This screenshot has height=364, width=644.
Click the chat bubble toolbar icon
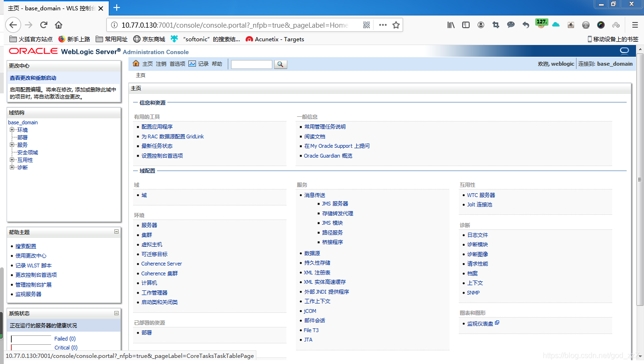[x=511, y=25]
